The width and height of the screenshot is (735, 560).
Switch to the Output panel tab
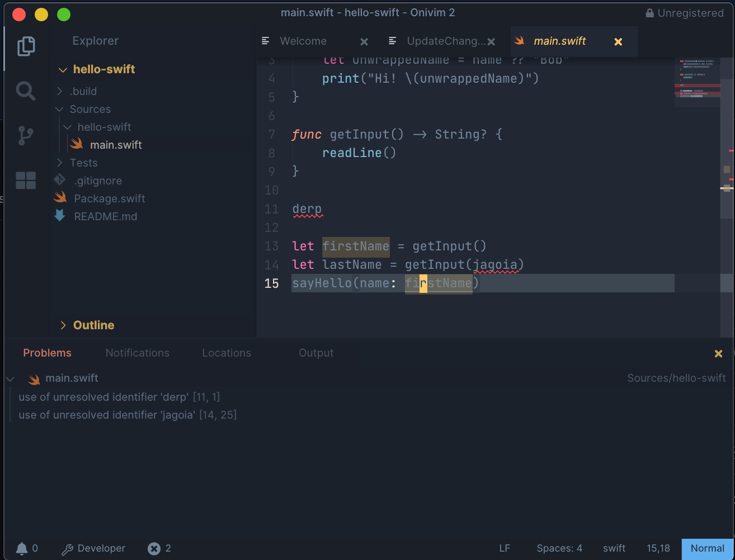[315, 353]
